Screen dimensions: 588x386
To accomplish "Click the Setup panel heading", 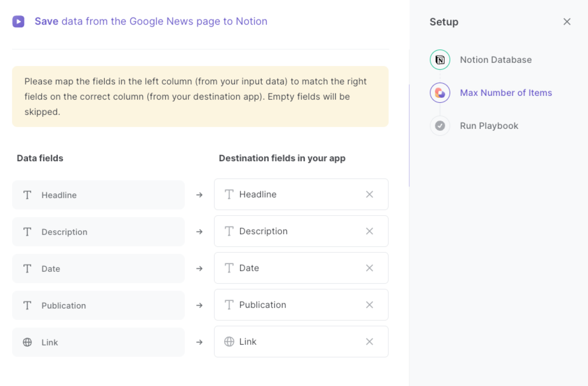I will click(x=444, y=22).
